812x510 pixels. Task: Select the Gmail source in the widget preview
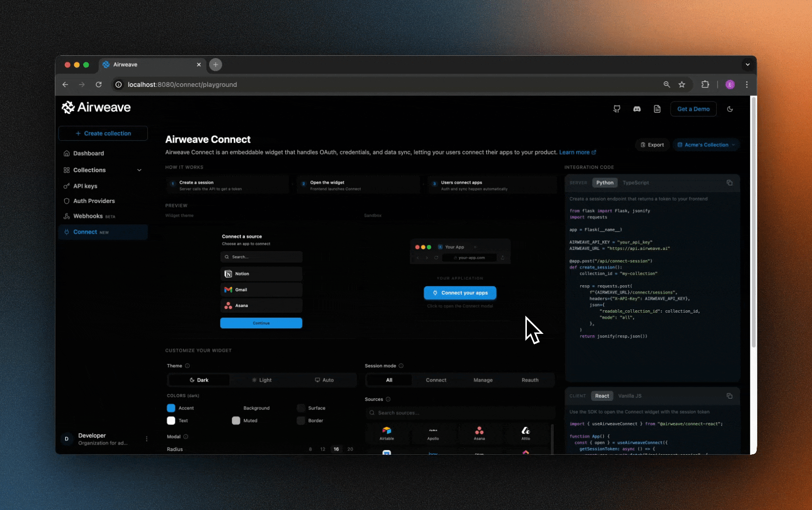tap(261, 289)
